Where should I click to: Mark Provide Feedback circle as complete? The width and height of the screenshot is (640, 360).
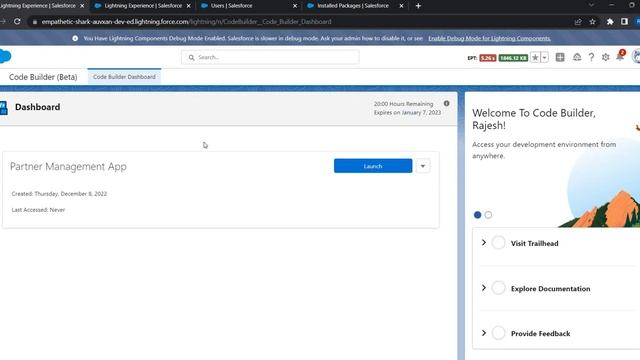pyautogui.click(x=498, y=333)
